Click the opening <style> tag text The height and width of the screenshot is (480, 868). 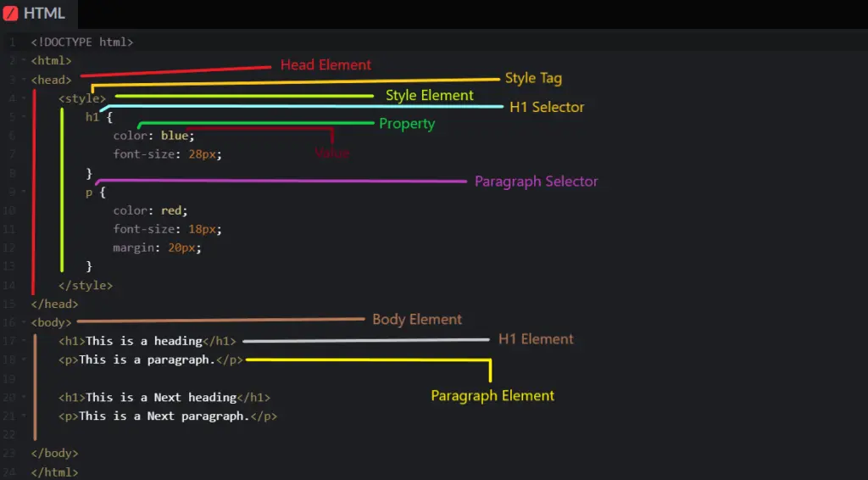pyautogui.click(x=82, y=98)
